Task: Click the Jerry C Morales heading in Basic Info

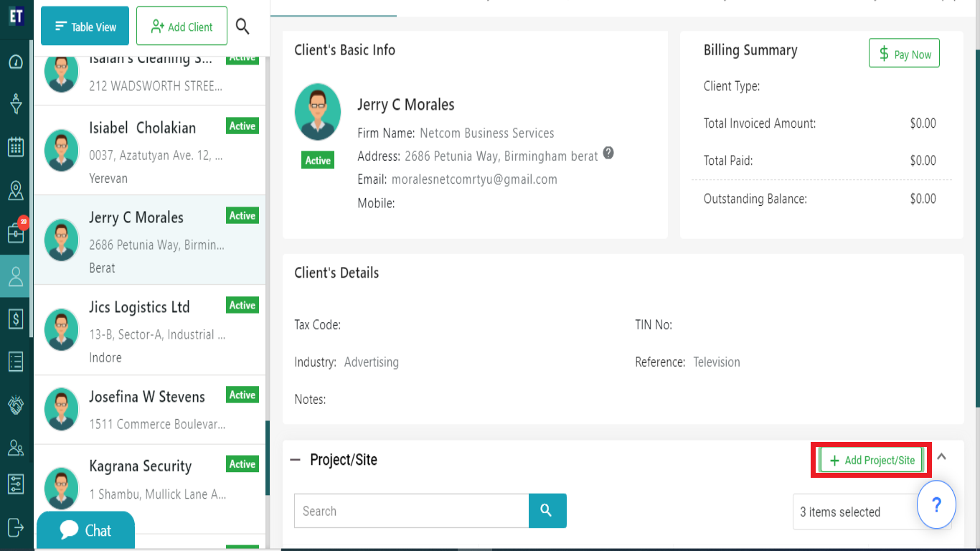Action: tap(406, 105)
